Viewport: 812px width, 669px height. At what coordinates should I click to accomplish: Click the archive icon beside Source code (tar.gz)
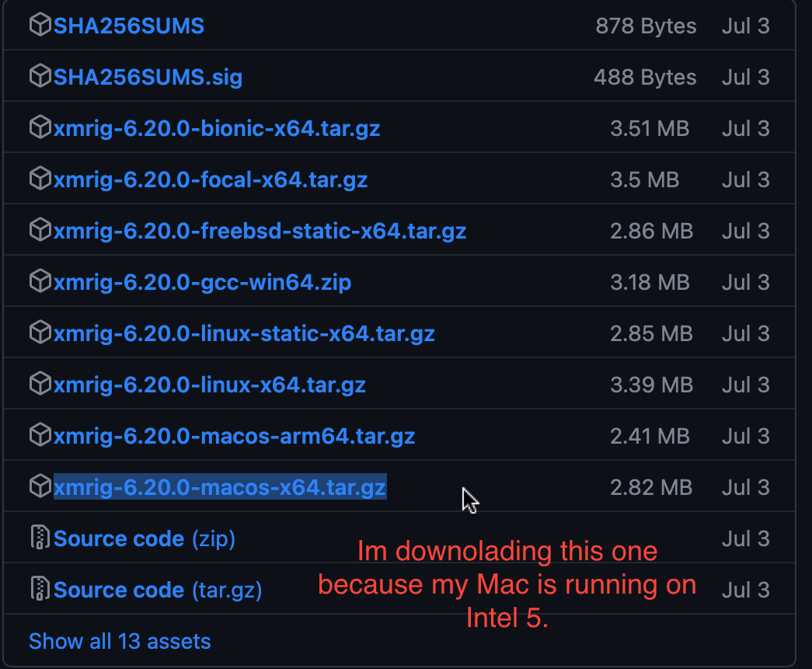click(40, 589)
